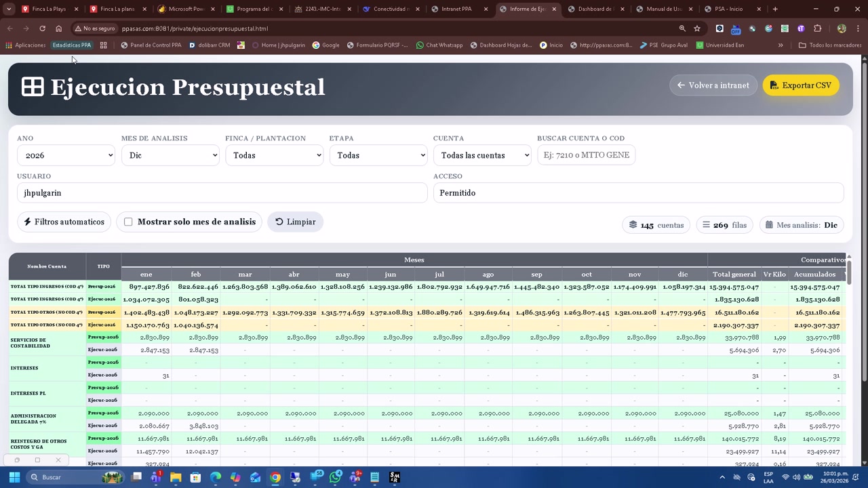Open a new browser tab with plus
Screen dimensions: 868x488
775,9
